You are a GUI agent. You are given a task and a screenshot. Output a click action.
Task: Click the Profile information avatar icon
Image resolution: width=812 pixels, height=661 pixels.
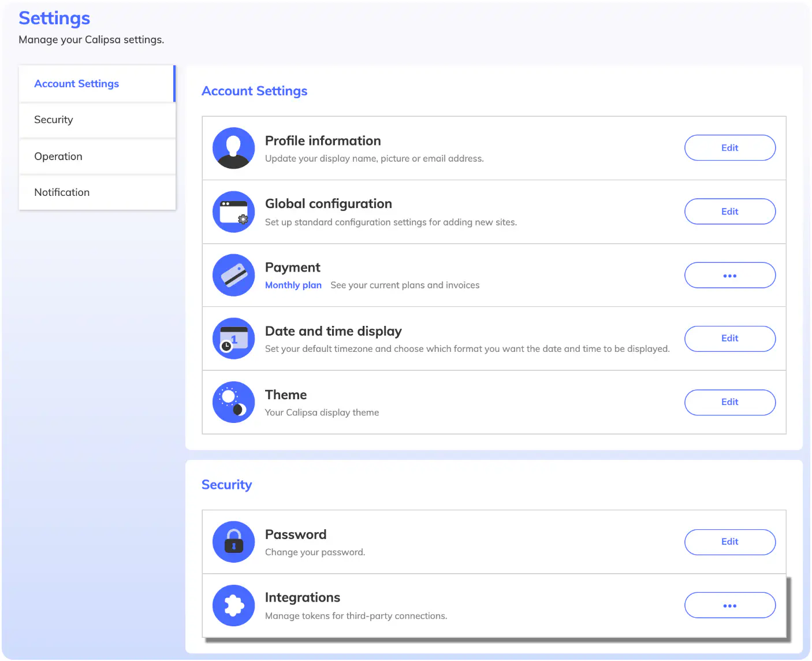pos(233,148)
